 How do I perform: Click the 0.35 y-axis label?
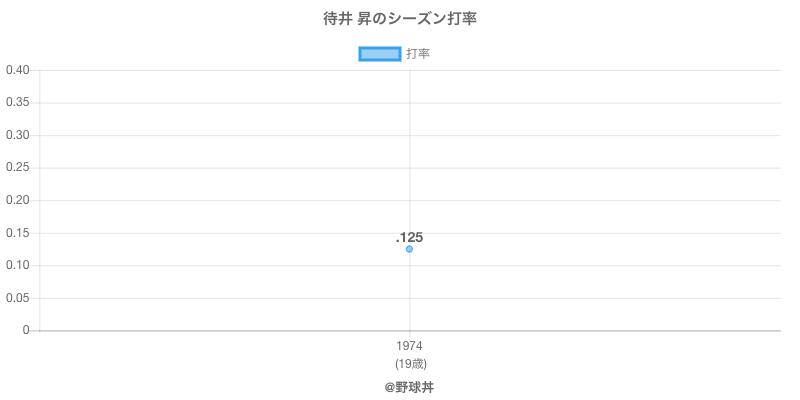[17, 103]
